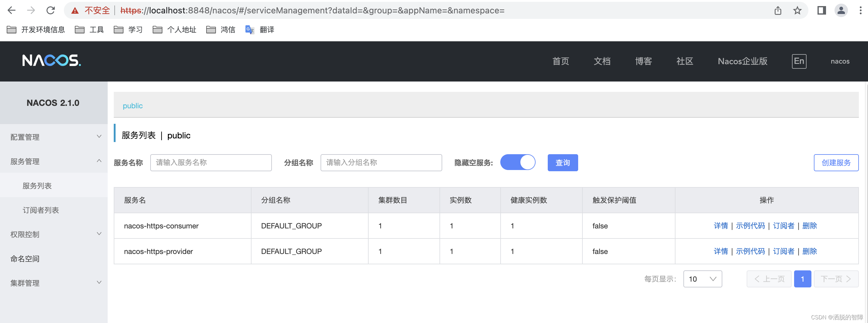Image resolution: width=868 pixels, height=323 pixels.
Task: Click the browser back arrow
Action: (12, 10)
